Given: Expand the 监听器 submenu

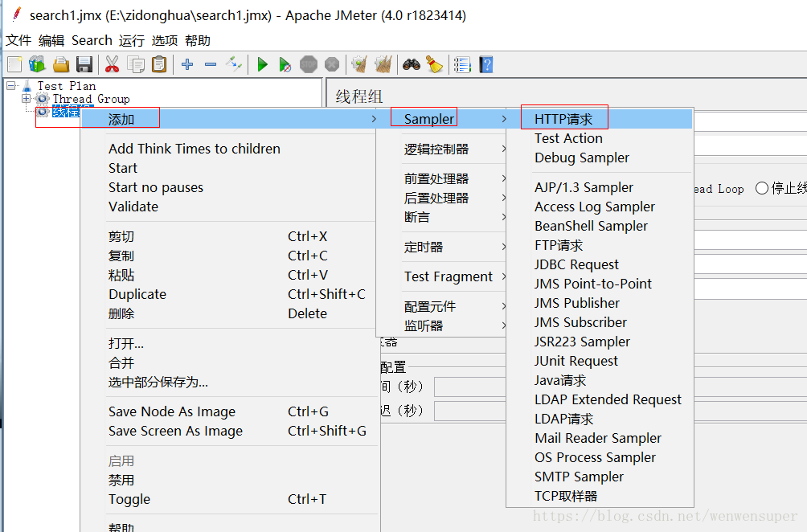Looking at the screenshot, I should 443,325.
